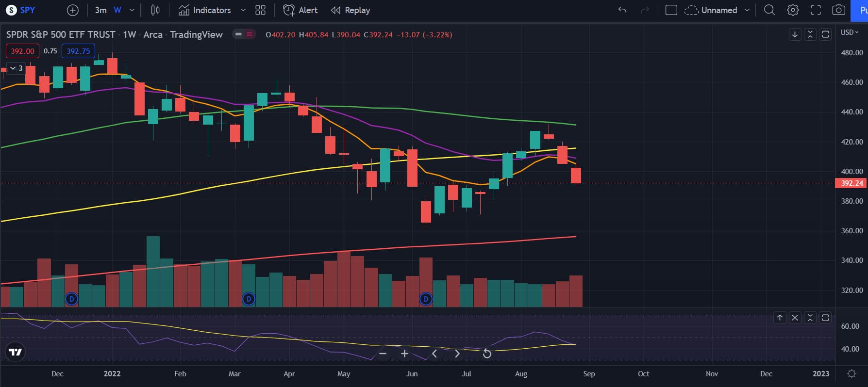Screen dimensions: 868x387
Task: Click the blue 392.75 buy price button
Action: [x=78, y=51]
